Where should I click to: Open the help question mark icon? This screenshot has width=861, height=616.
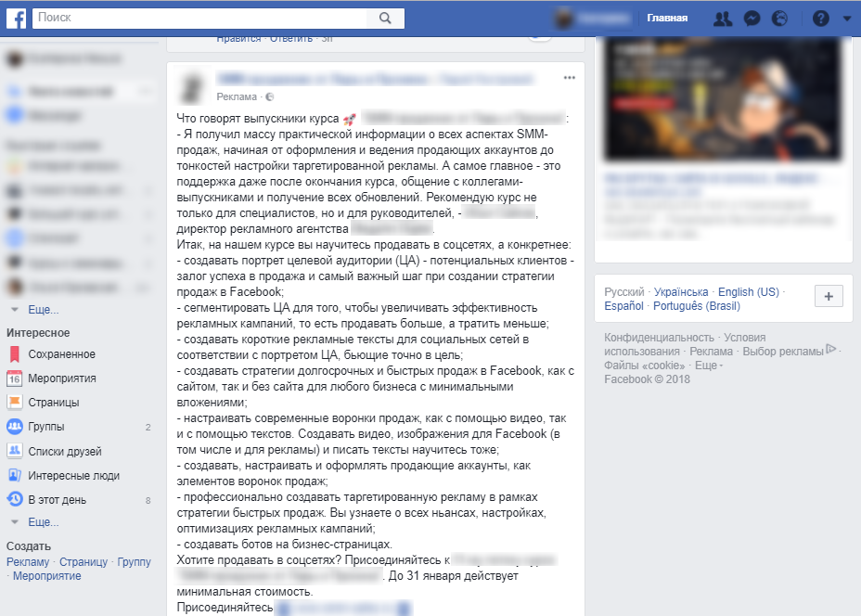coord(821,19)
